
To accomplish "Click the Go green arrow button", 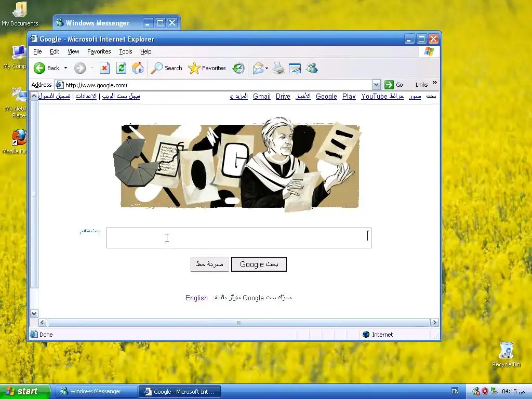I will [389, 85].
